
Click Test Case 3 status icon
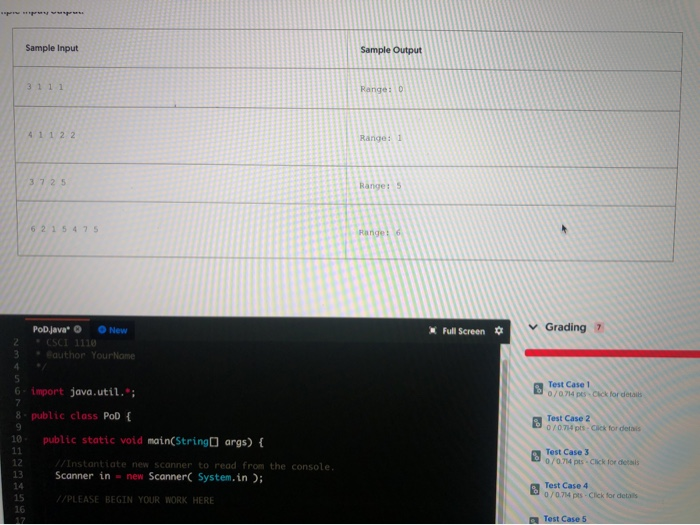click(x=536, y=456)
